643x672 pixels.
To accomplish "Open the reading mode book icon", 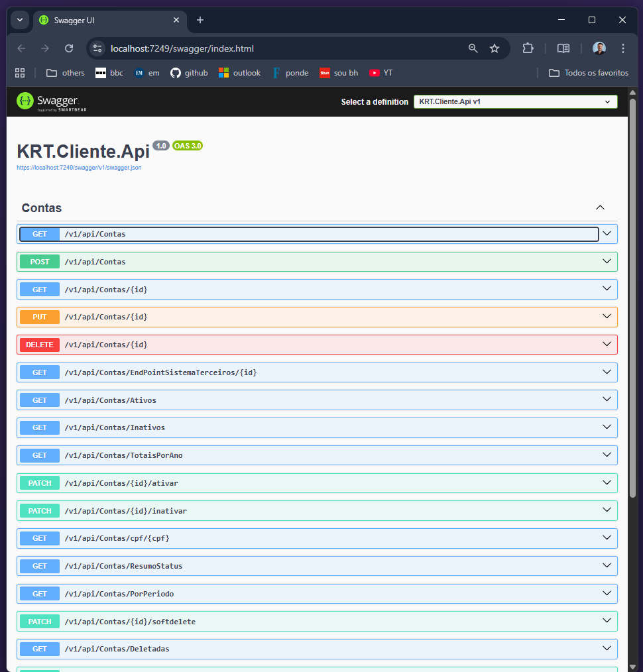I will pos(563,48).
